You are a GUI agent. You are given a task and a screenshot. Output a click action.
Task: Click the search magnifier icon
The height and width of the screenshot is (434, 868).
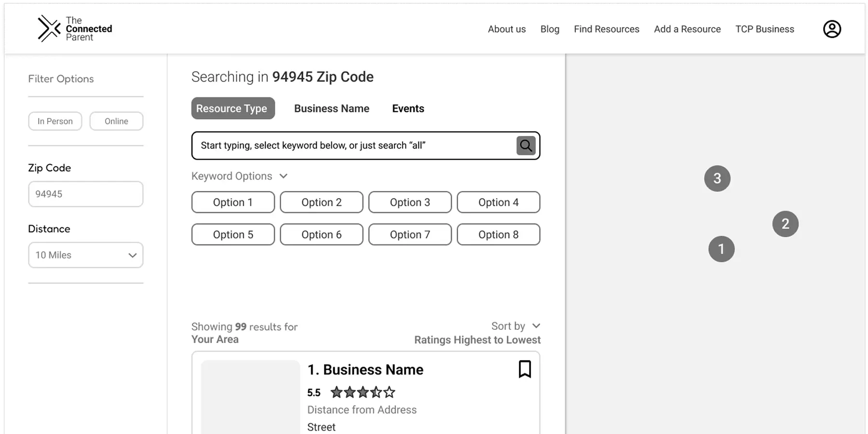coord(526,145)
